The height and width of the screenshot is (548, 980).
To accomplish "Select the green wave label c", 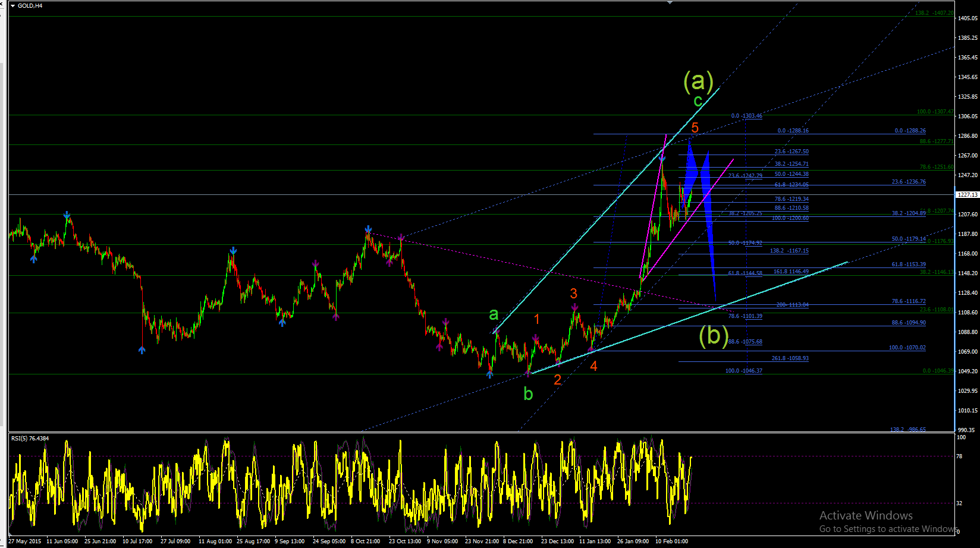I will click(x=698, y=101).
